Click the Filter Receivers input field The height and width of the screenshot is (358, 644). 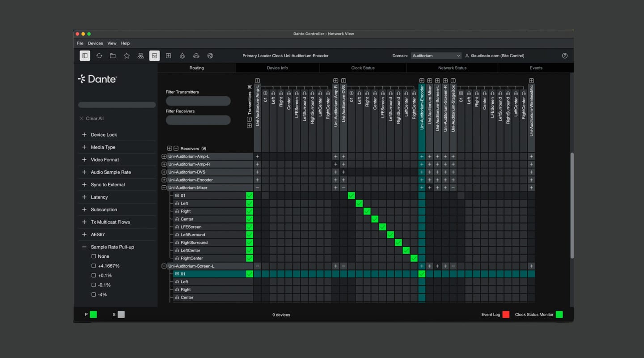tap(198, 120)
